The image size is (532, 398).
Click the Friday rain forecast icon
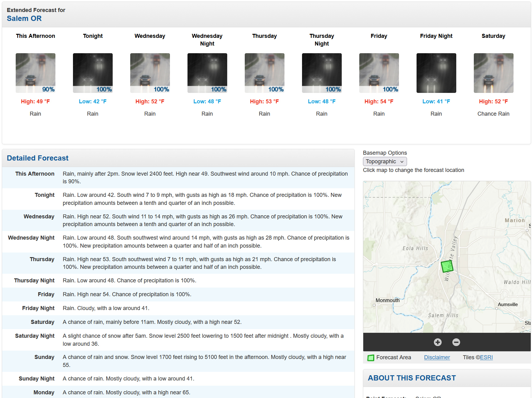379,73
